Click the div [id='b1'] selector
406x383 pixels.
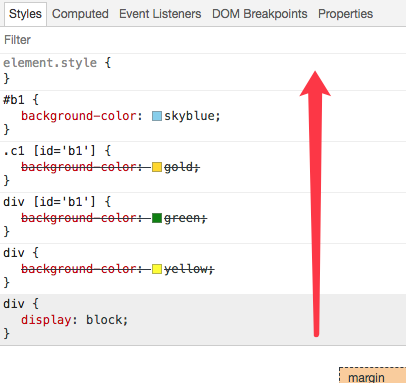(49, 202)
